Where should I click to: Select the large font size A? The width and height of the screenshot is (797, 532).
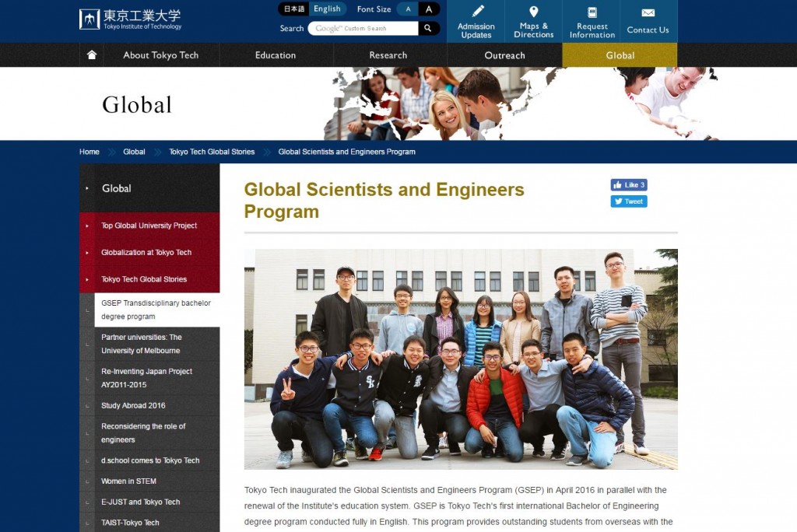click(x=429, y=9)
